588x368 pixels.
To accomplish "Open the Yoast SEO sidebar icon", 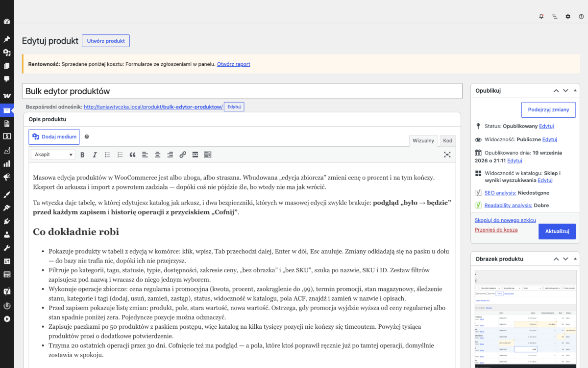I will pos(7,291).
